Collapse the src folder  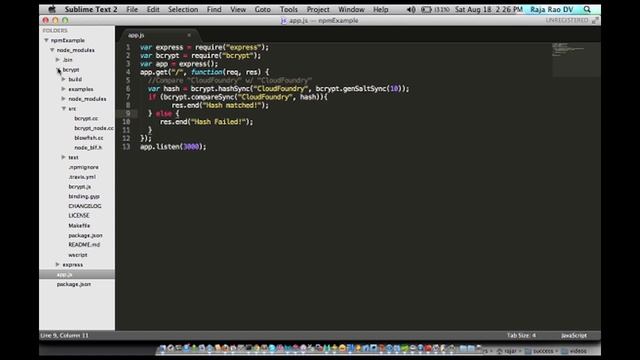(64, 109)
